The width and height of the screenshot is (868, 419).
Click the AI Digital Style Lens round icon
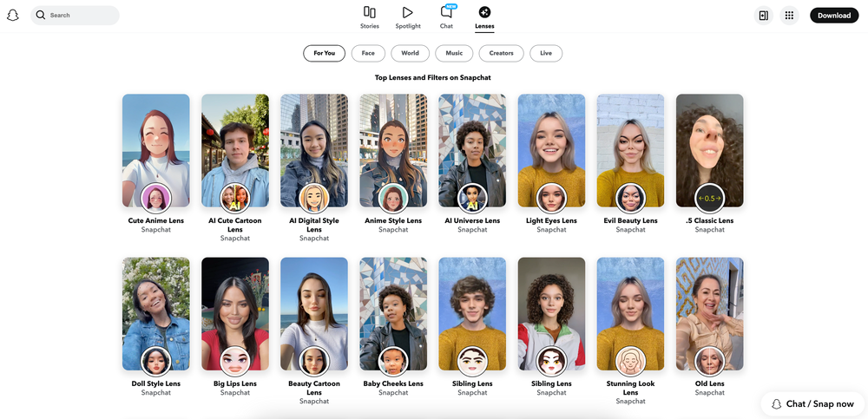(x=314, y=198)
